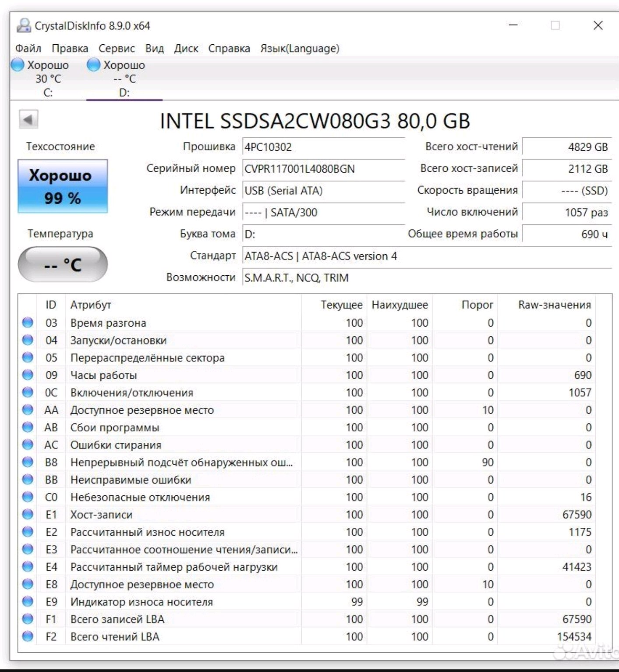
Task: Click the status orb for attribute AB
Action: click(x=28, y=427)
